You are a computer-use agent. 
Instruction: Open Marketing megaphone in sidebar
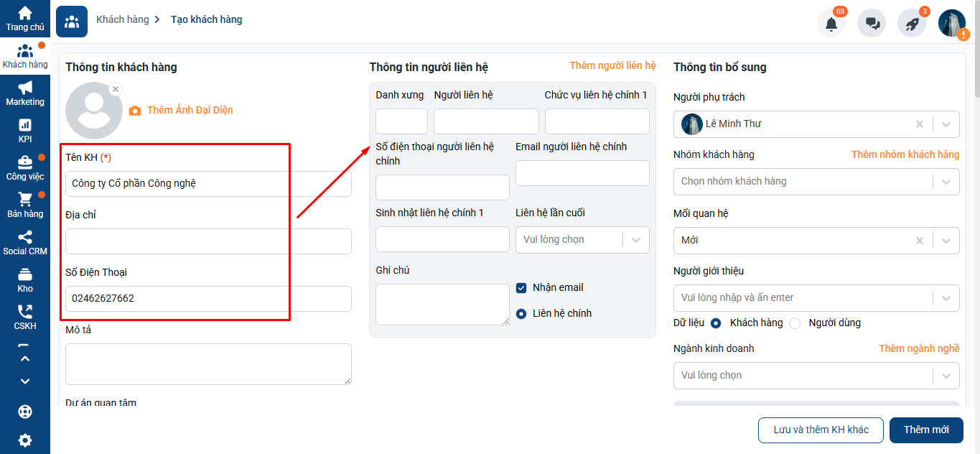[25, 93]
